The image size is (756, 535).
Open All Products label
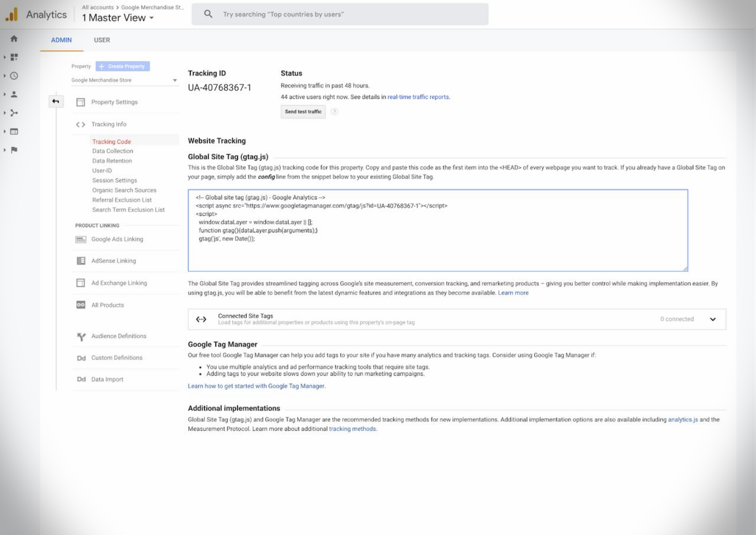click(107, 305)
